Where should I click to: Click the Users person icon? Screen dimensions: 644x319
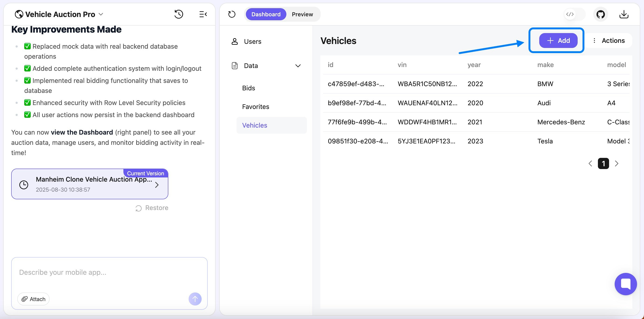[234, 41]
